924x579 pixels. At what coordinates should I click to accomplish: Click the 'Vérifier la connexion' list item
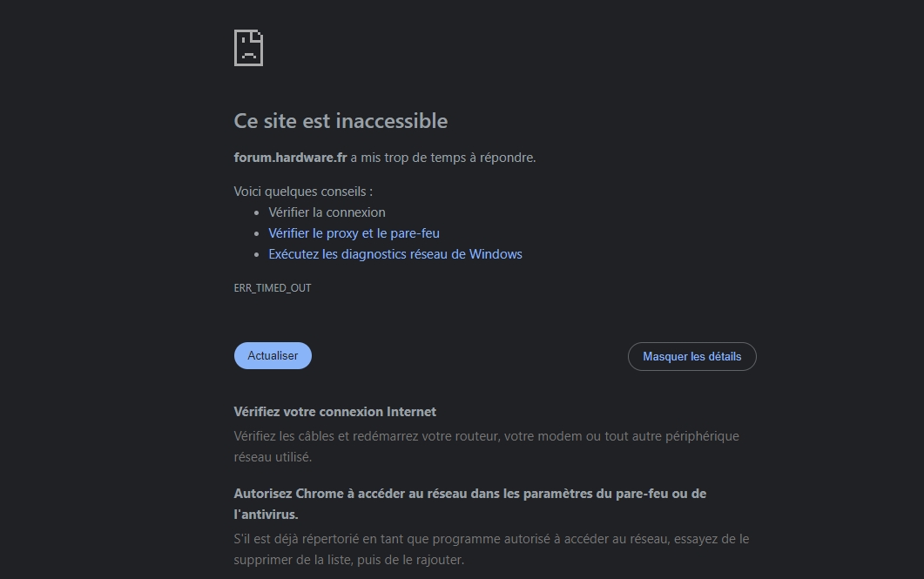[x=327, y=212]
